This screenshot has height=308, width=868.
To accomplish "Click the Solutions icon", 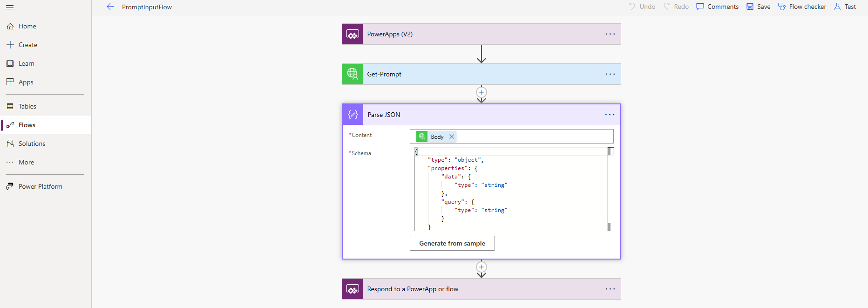I will coord(10,144).
